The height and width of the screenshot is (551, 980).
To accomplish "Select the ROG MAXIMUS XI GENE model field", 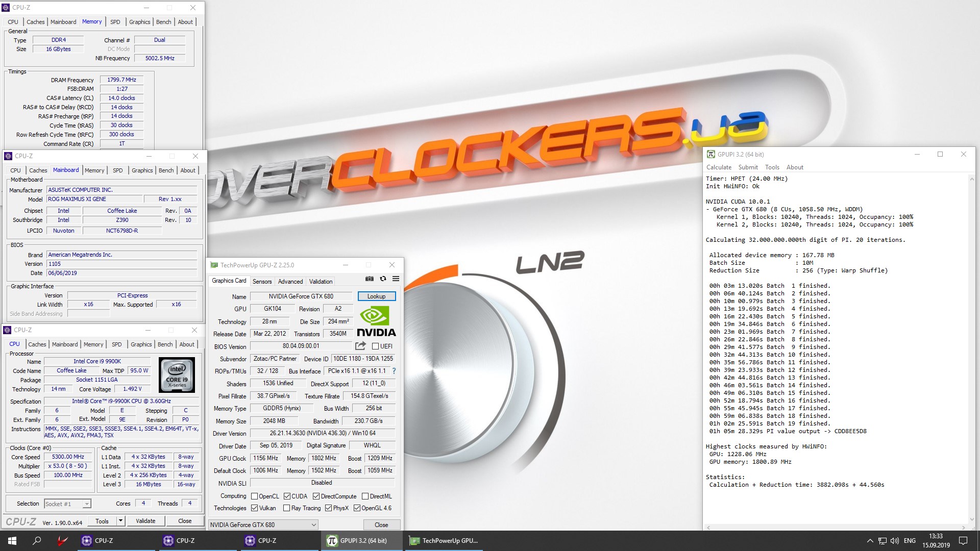I will tap(93, 199).
